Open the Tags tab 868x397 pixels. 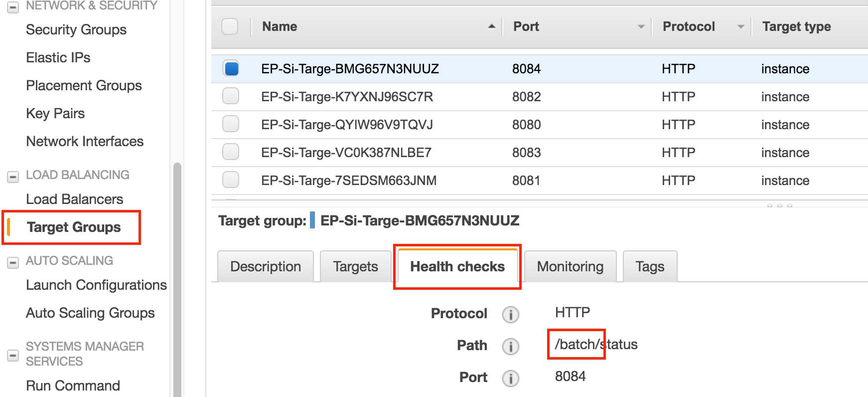pyautogui.click(x=650, y=266)
